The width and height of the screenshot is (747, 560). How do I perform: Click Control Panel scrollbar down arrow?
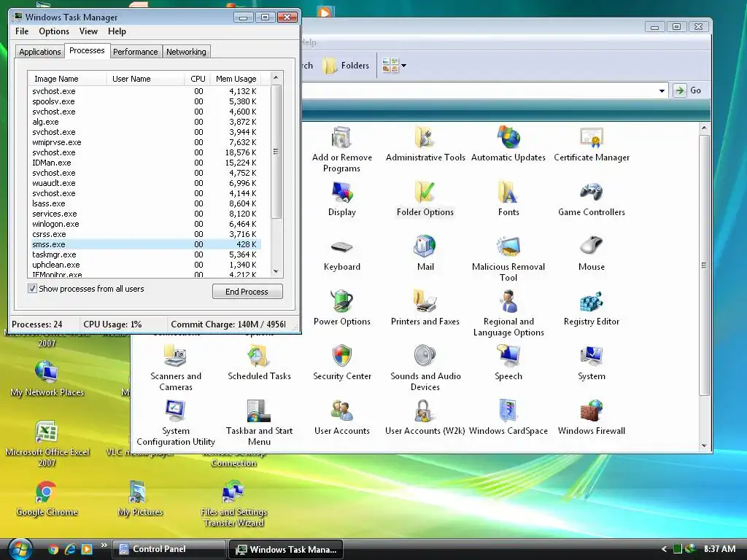pos(704,446)
